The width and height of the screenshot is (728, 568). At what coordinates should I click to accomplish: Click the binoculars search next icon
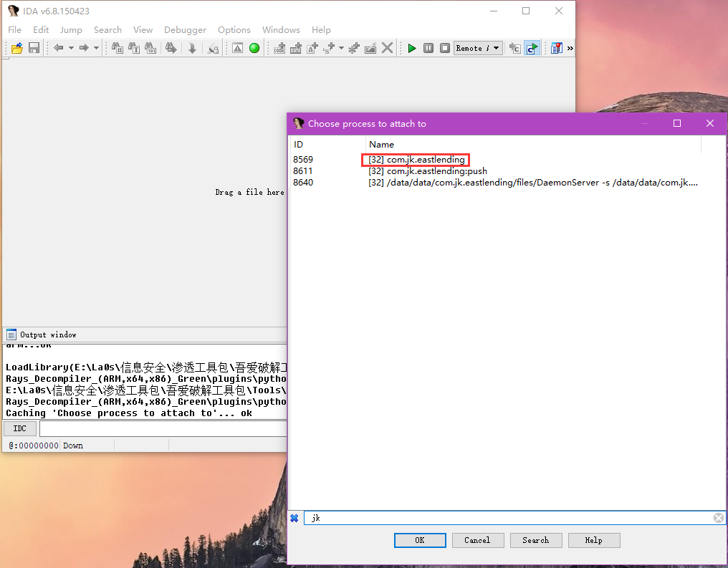pyautogui.click(x=171, y=48)
